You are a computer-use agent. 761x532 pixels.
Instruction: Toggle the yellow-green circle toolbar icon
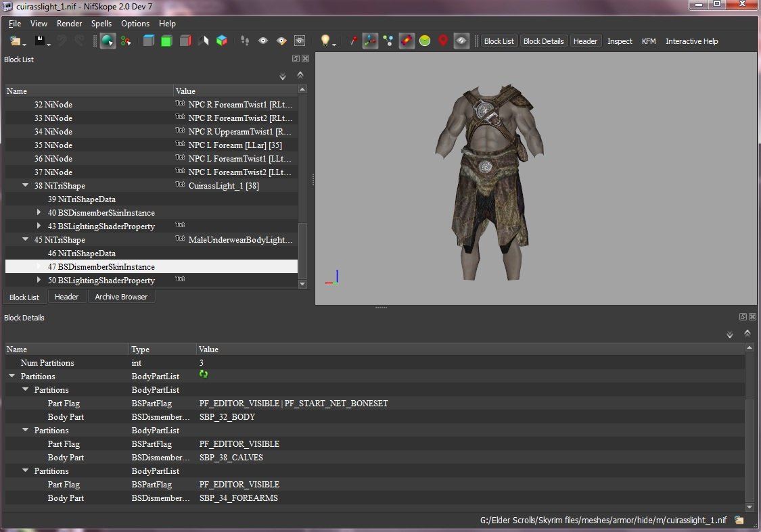point(425,41)
